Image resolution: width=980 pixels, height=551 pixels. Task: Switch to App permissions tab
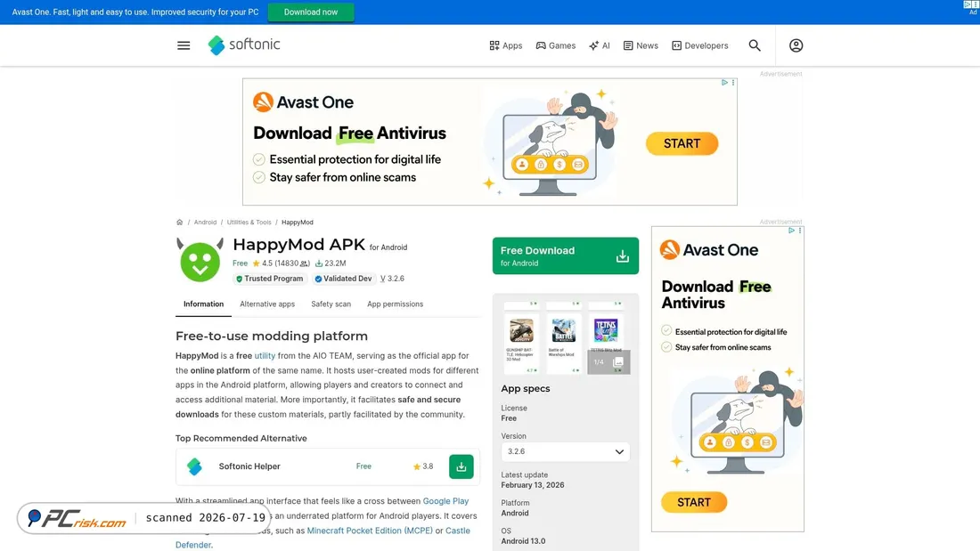click(395, 304)
